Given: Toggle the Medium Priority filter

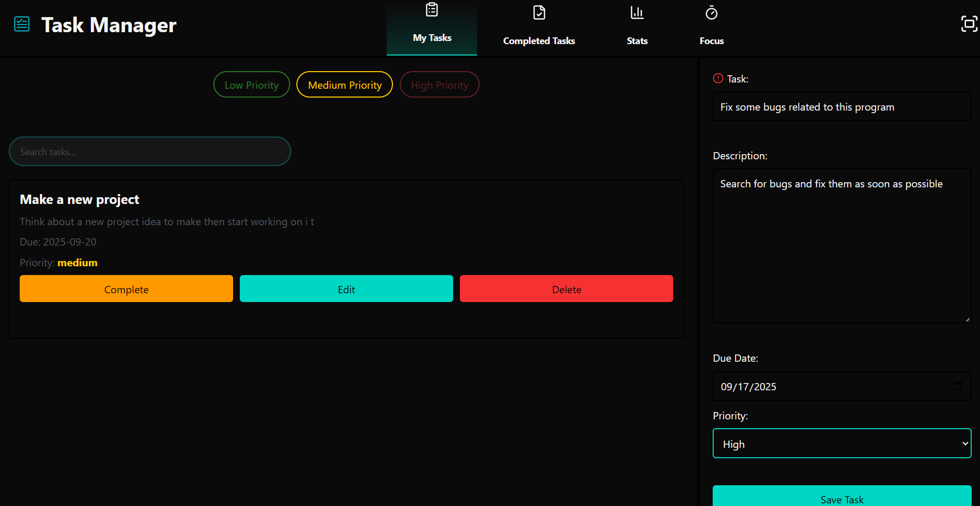Looking at the screenshot, I should pos(345,85).
